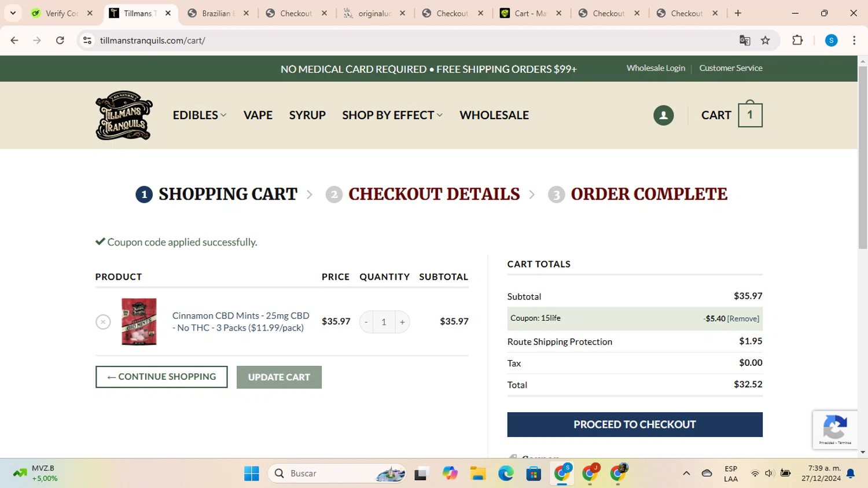Open the tab search dropdown arrow

tap(13, 13)
